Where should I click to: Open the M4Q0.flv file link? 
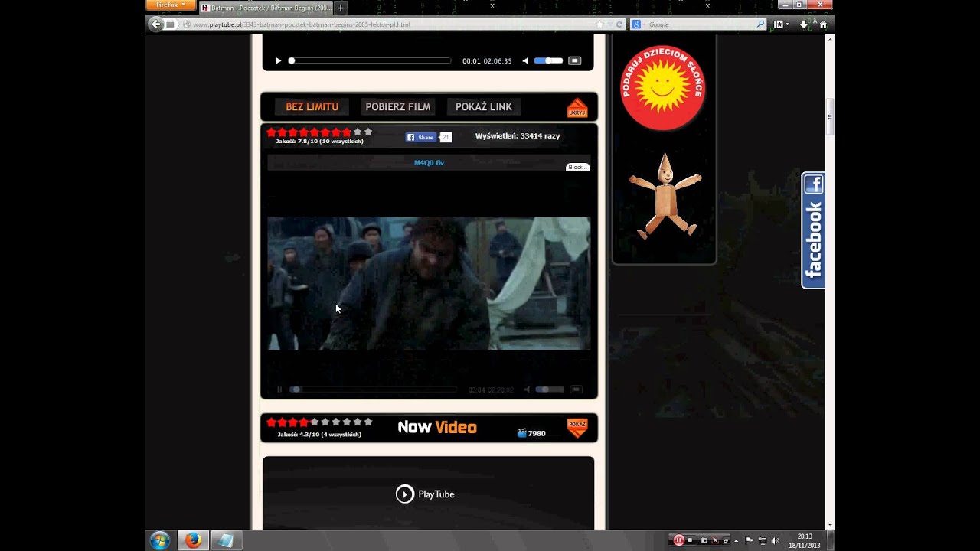coord(429,162)
